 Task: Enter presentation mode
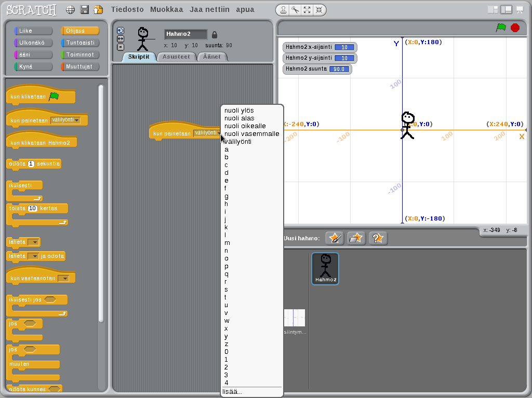520,10
